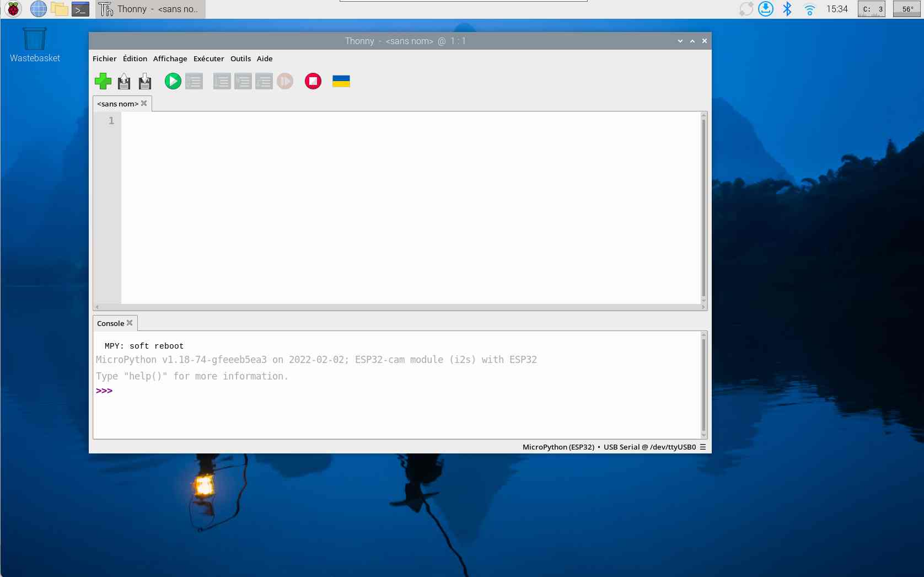Click line number 1 in the gutter

(111, 120)
